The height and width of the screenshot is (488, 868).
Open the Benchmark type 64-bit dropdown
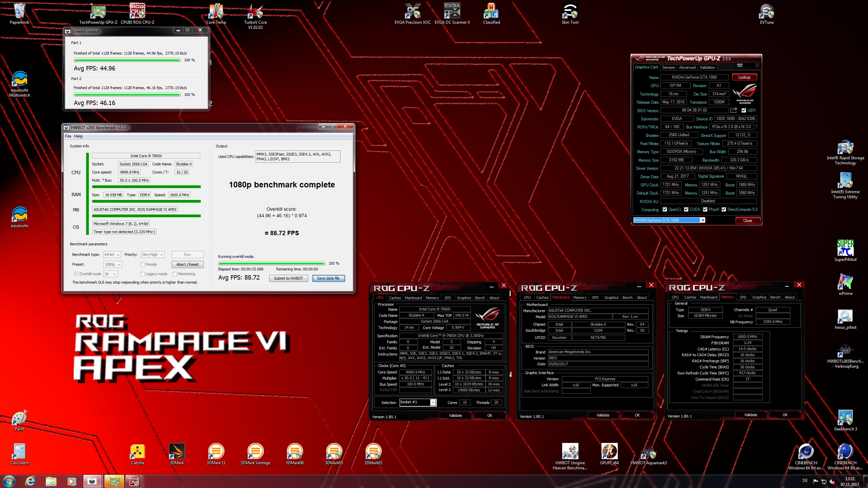(x=112, y=255)
